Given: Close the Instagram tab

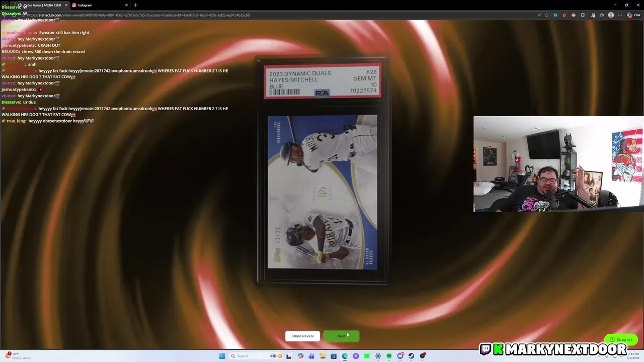Looking at the screenshot, I should point(126,5).
